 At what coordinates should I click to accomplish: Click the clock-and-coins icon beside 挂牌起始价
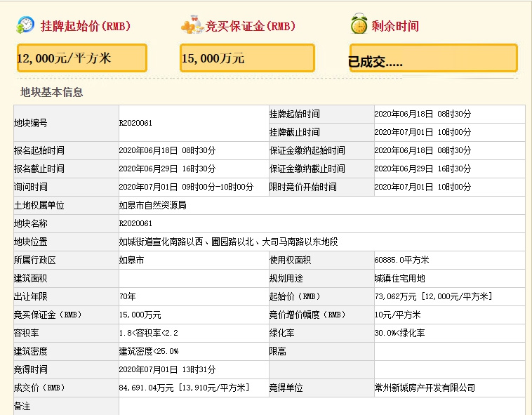[x=25, y=25]
